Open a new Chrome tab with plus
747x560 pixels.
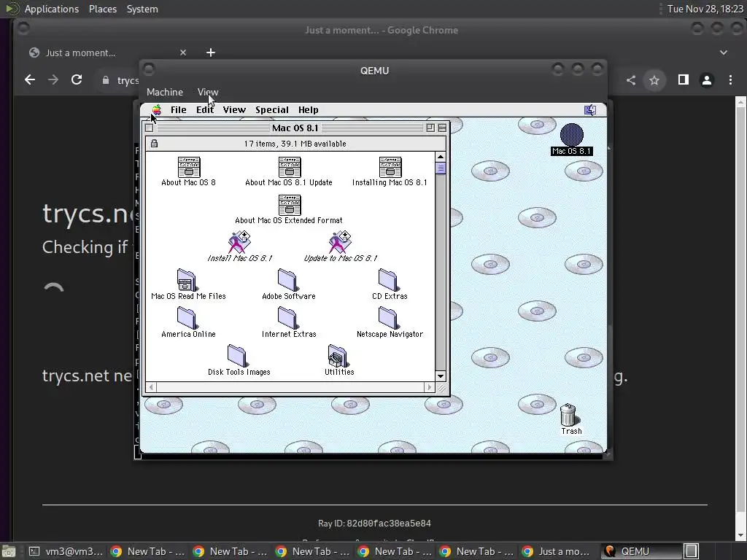click(x=211, y=52)
